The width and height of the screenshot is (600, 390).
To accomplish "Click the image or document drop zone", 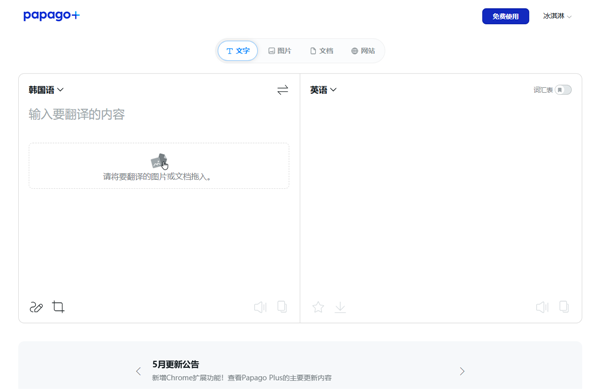I will coord(159,166).
